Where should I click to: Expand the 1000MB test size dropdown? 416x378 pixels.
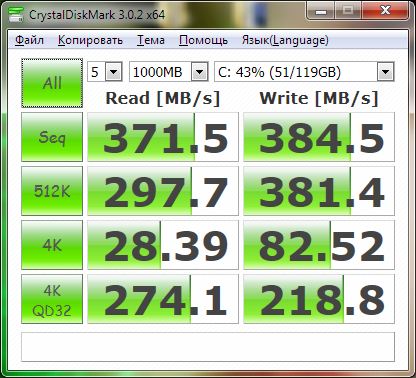pyautogui.click(x=169, y=72)
